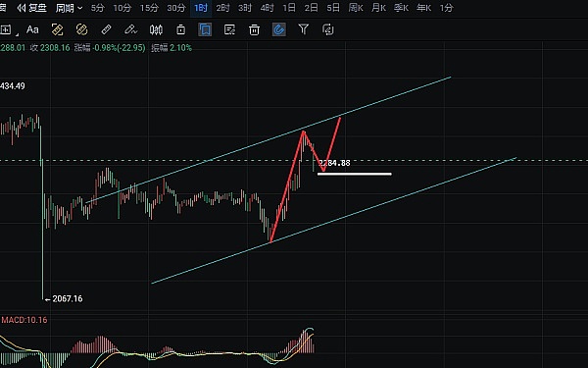Click the 复盘 replay button
588x368 pixels.
click(x=32, y=8)
